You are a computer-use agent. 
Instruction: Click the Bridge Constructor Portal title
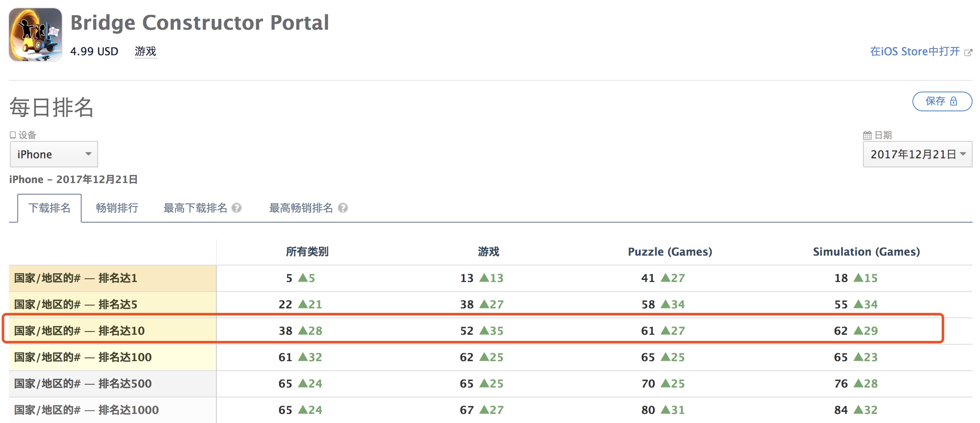200,23
